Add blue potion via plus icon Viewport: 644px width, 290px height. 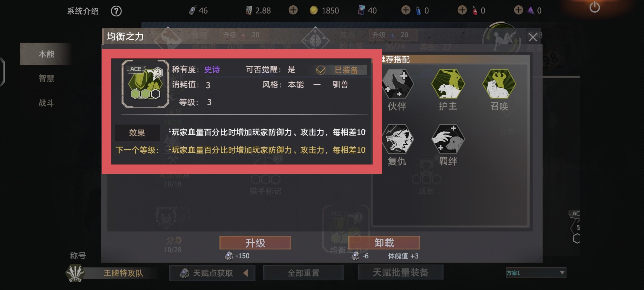pos(406,10)
